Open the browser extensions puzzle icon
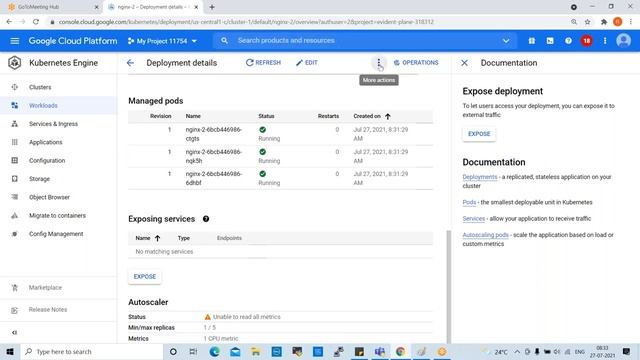Viewport: 640px width, 360px height. (x=604, y=22)
